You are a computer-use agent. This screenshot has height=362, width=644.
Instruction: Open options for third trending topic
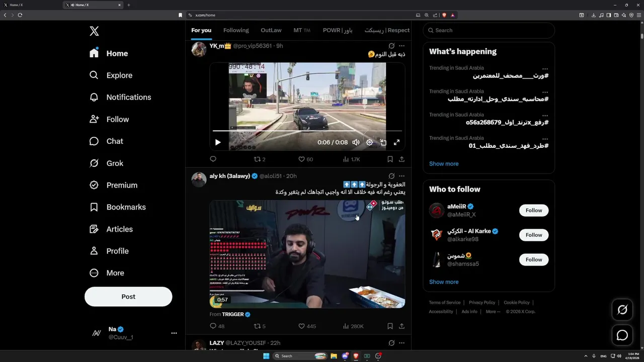[545, 115]
